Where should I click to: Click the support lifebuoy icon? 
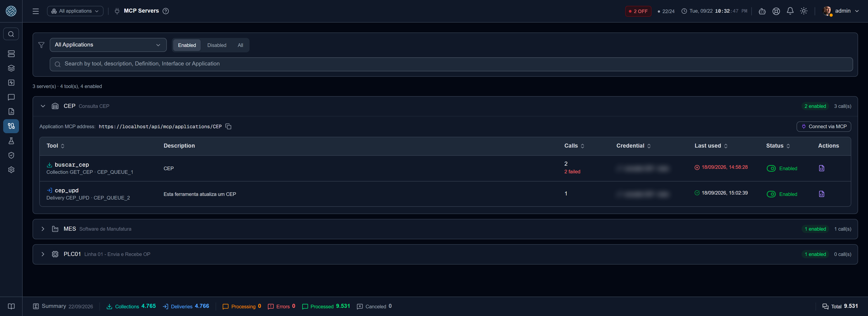click(x=776, y=11)
